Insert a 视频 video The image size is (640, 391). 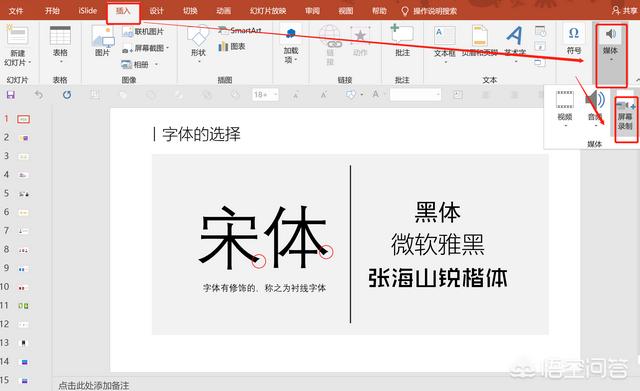coord(565,108)
